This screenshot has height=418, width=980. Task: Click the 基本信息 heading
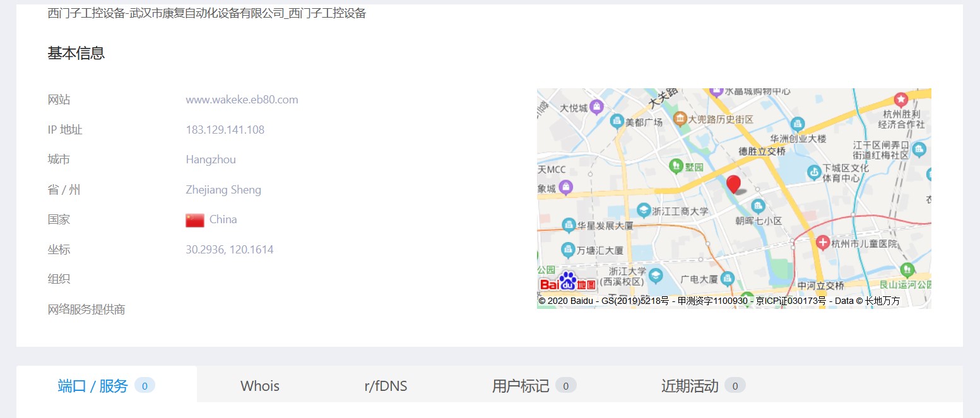tap(76, 53)
